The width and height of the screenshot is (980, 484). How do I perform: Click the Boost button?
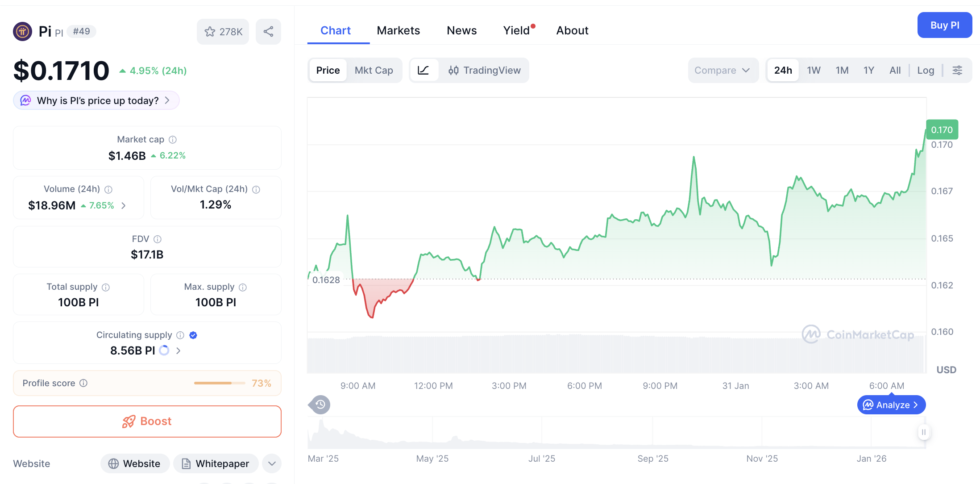147,421
